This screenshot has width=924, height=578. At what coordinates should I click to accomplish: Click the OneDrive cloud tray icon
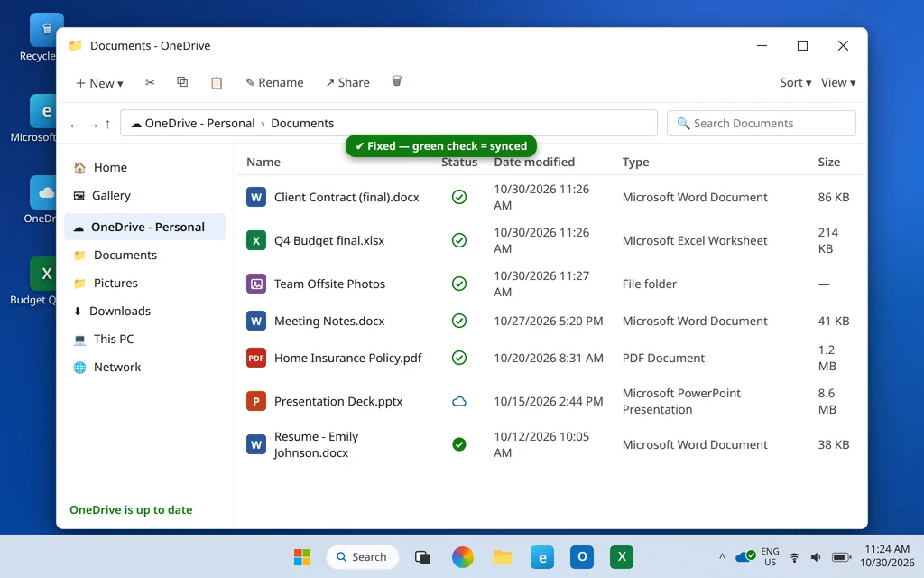[x=745, y=556]
